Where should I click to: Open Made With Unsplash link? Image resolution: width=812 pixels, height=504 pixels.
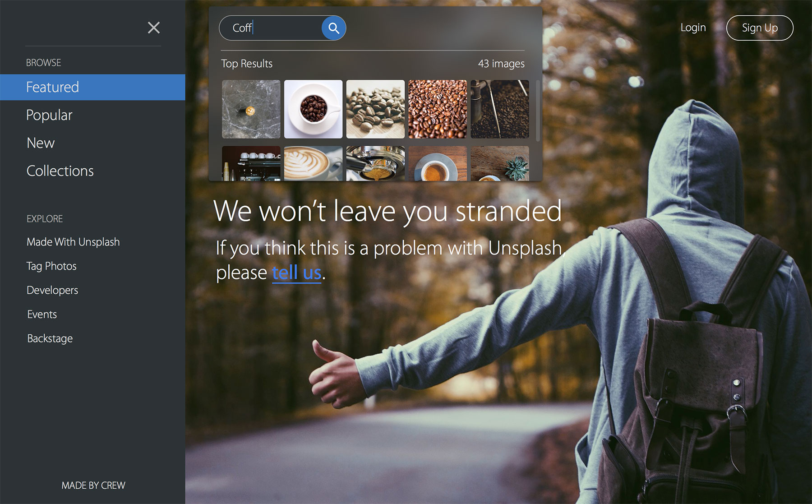73,242
